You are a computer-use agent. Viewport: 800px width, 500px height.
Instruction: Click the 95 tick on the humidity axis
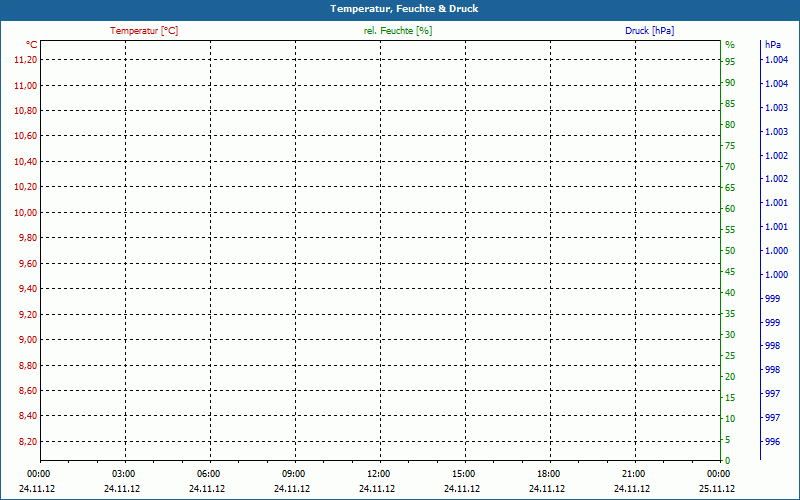pos(730,62)
